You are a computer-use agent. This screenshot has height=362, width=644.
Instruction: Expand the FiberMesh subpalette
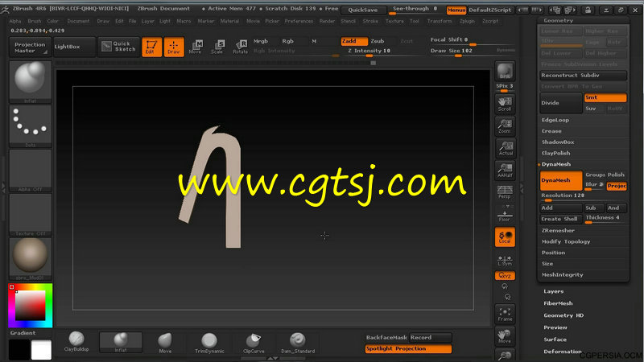tap(558, 303)
